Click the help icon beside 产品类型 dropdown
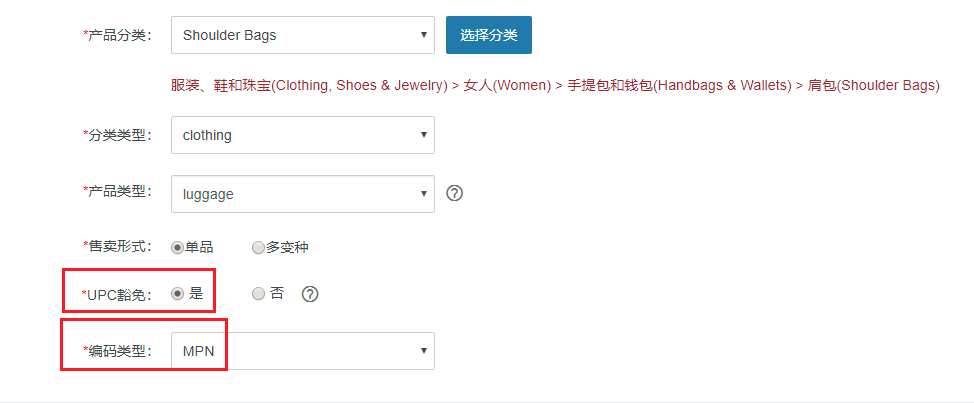Viewport: 974px width, 403px height. (x=455, y=193)
